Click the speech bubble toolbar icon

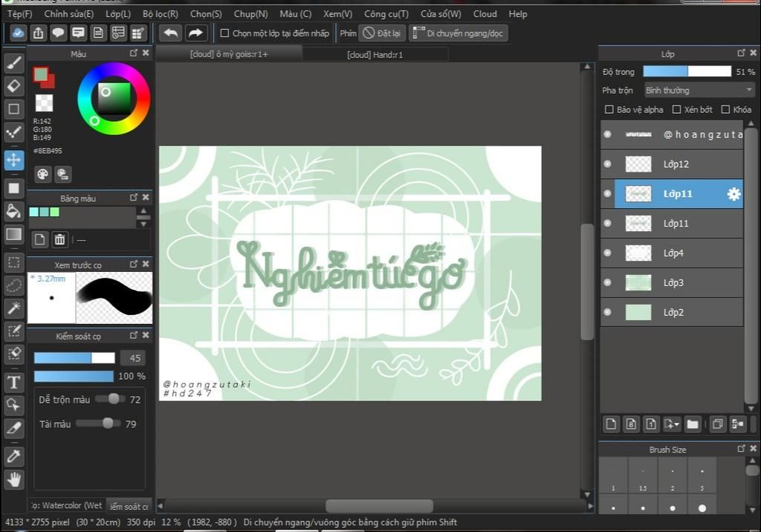click(58, 33)
